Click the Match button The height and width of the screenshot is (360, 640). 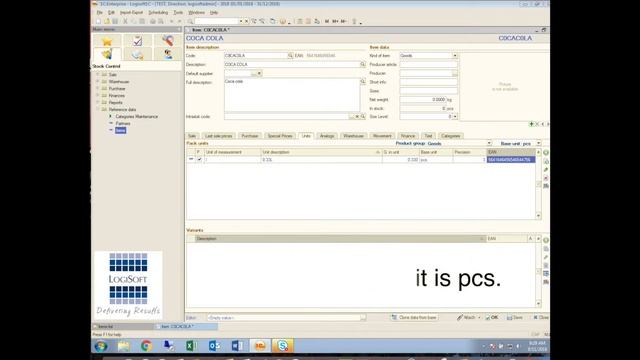[x=467, y=318]
